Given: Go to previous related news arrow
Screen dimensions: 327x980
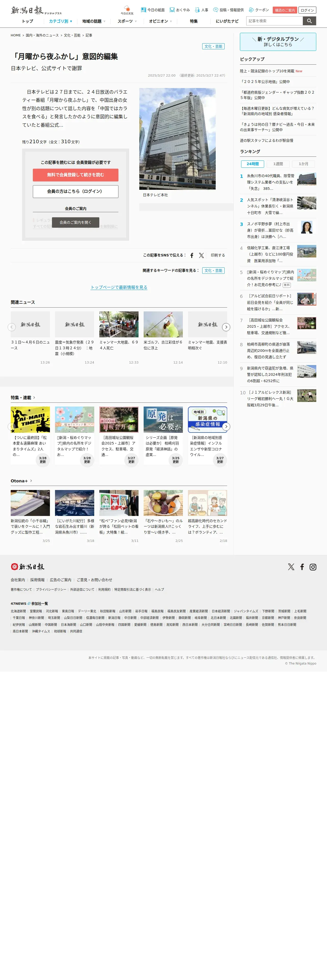Looking at the screenshot, I should coord(12,327).
